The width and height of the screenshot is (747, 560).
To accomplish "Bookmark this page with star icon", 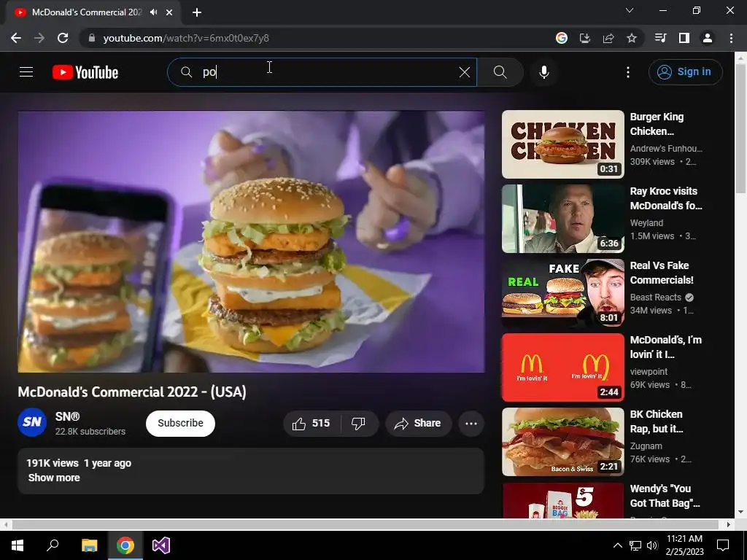I will (x=632, y=38).
